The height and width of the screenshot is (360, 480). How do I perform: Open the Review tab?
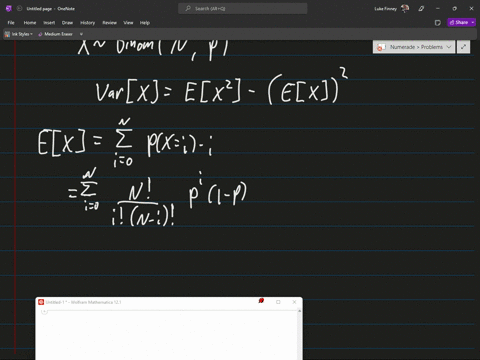click(x=110, y=23)
